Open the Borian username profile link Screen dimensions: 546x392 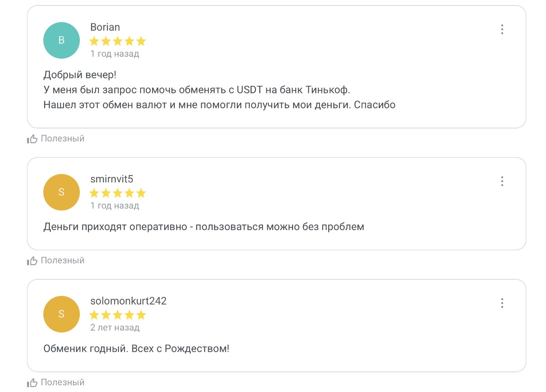pos(105,27)
